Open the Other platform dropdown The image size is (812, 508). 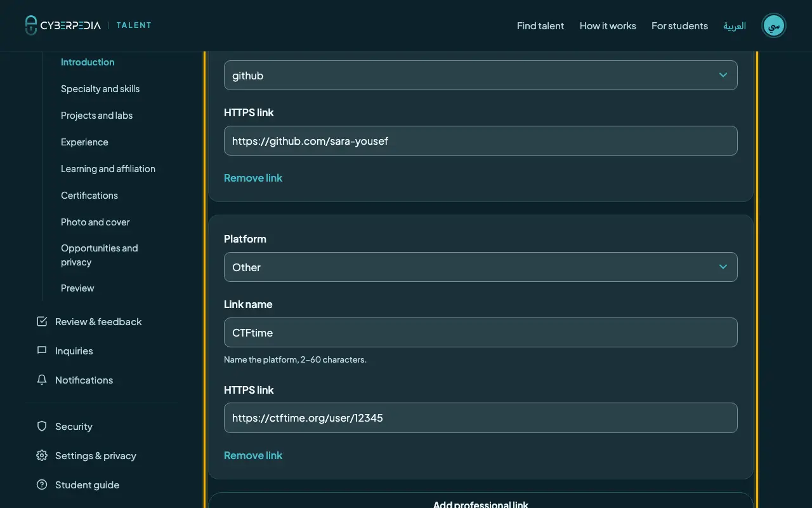point(481,267)
